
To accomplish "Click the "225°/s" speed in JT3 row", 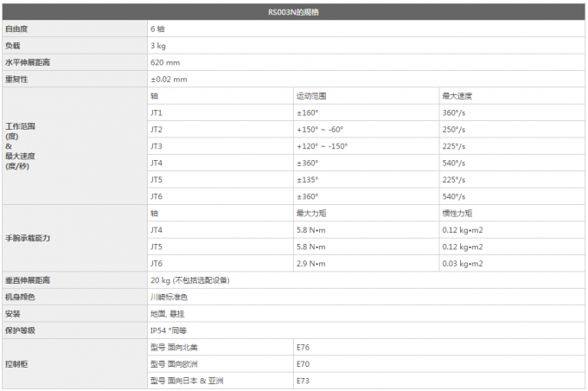I will (x=454, y=146).
